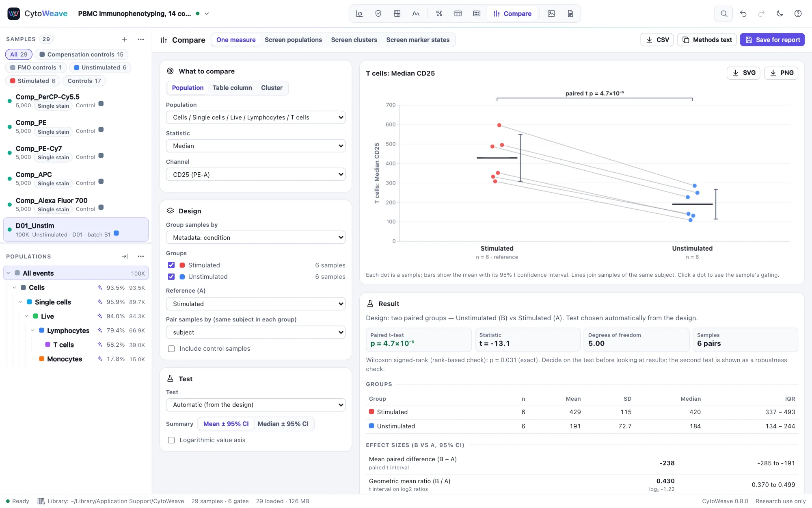The image size is (812, 508).
Task: Export chart as PNG
Action: [x=781, y=73]
